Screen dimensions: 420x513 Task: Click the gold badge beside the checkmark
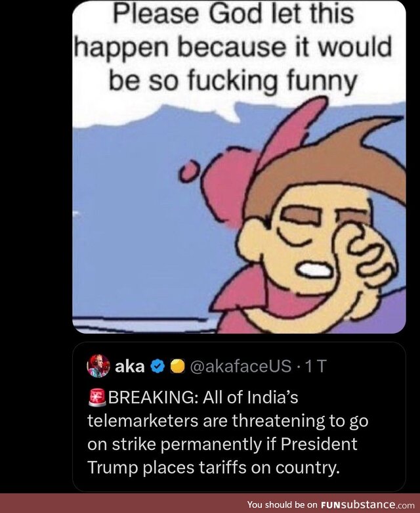[x=176, y=367]
